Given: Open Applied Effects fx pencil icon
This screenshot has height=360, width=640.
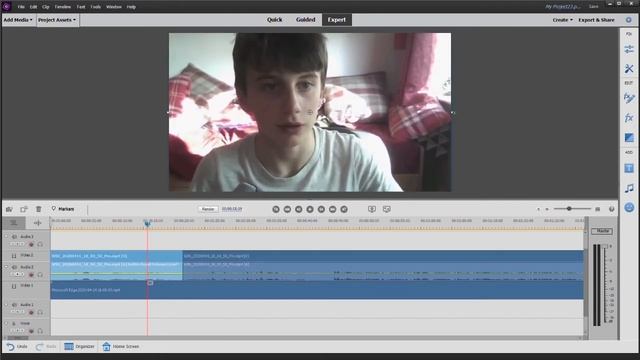Looking at the screenshot, I should [629, 98].
